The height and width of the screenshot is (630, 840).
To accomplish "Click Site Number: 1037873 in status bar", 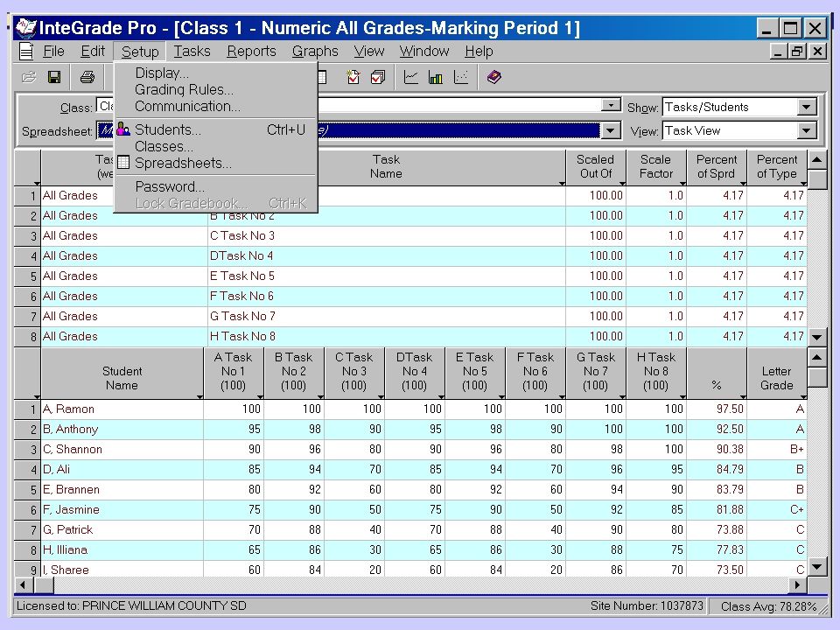I will [x=647, y=605].
